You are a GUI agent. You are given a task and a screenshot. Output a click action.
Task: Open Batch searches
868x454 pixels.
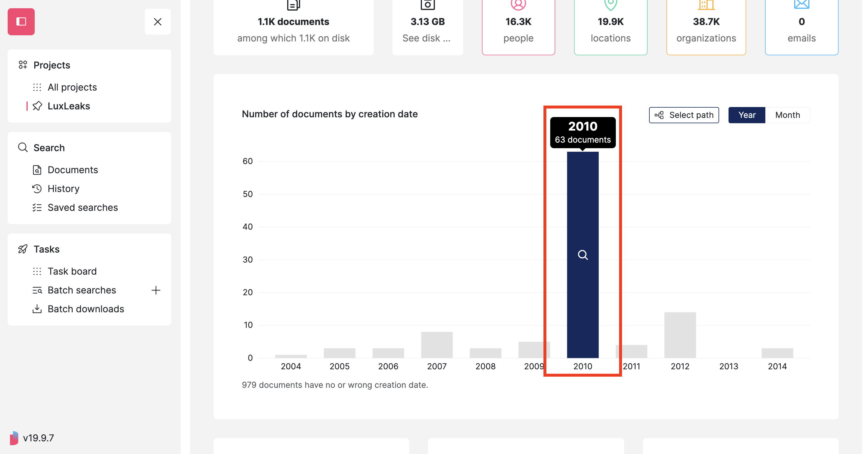pyautogui.click(x=82, y=290)
